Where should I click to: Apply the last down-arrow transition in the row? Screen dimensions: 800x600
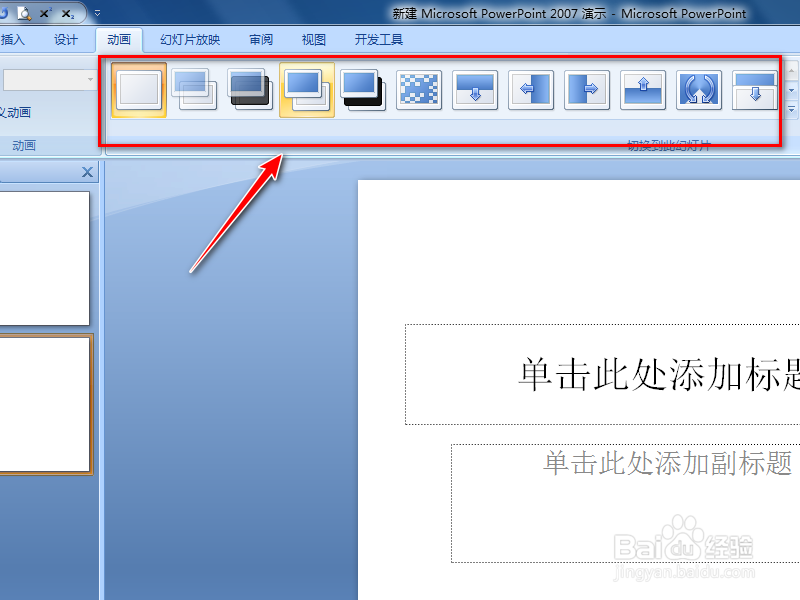(x=755, y=90)
